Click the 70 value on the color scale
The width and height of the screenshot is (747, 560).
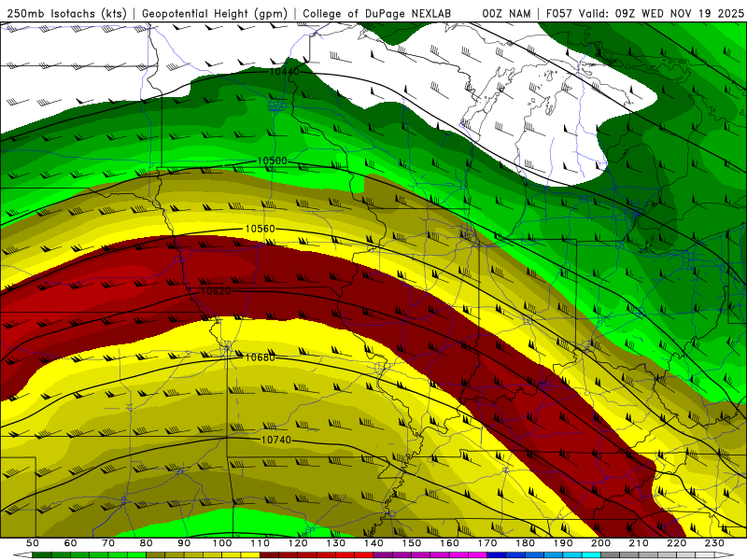[x=108, y=543]
